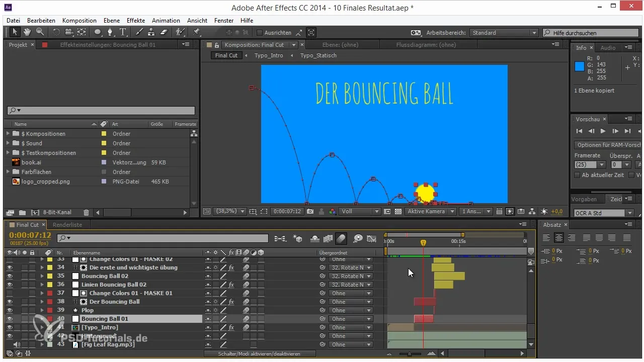
Task: Click the Project panel search field
Action: click(x=101, y=111)
